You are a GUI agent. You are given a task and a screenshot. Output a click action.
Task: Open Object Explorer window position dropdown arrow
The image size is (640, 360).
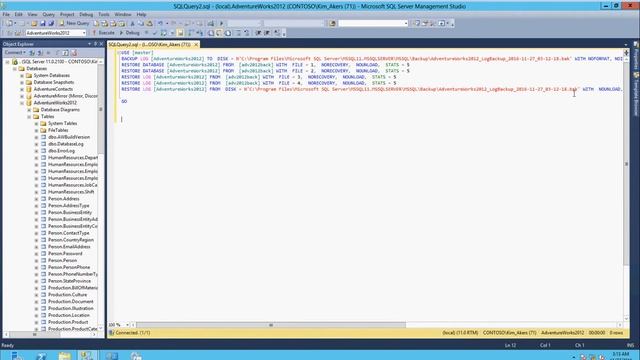tap(89, 44)
